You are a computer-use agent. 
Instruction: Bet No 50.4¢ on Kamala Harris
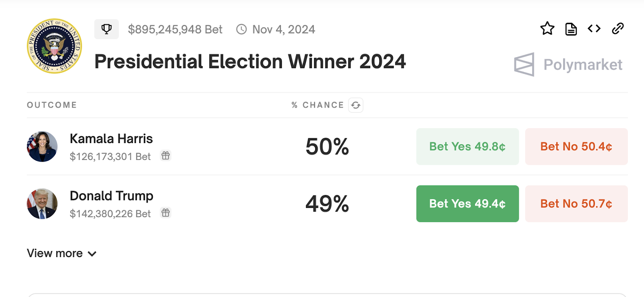(576, 146)
